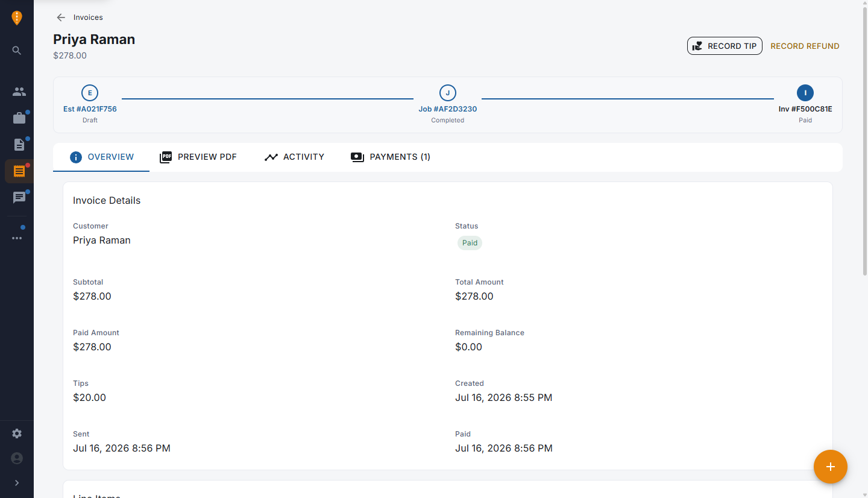Click the Draft status under the estimate
This screenshot has height=498, width=868.
[x=90, y=120]
